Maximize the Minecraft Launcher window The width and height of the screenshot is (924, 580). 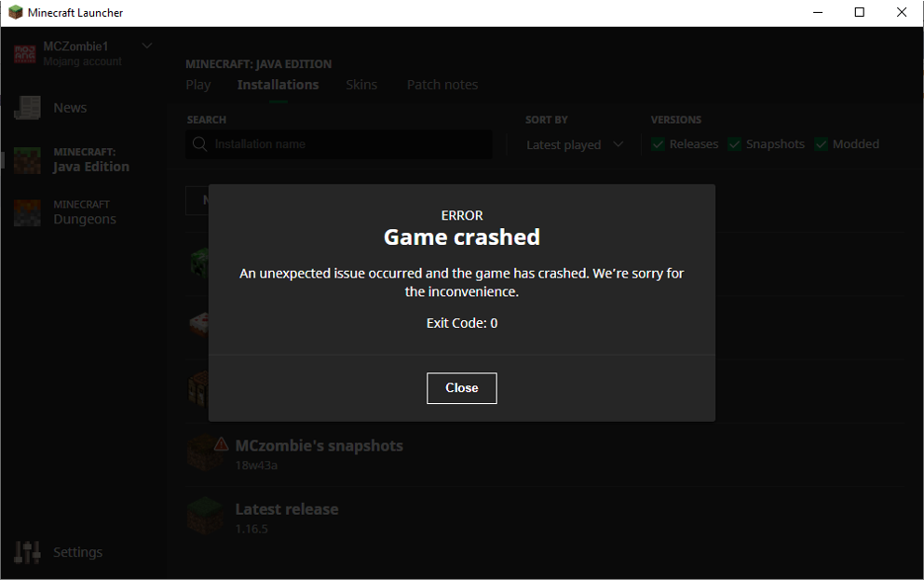[859, 12]
